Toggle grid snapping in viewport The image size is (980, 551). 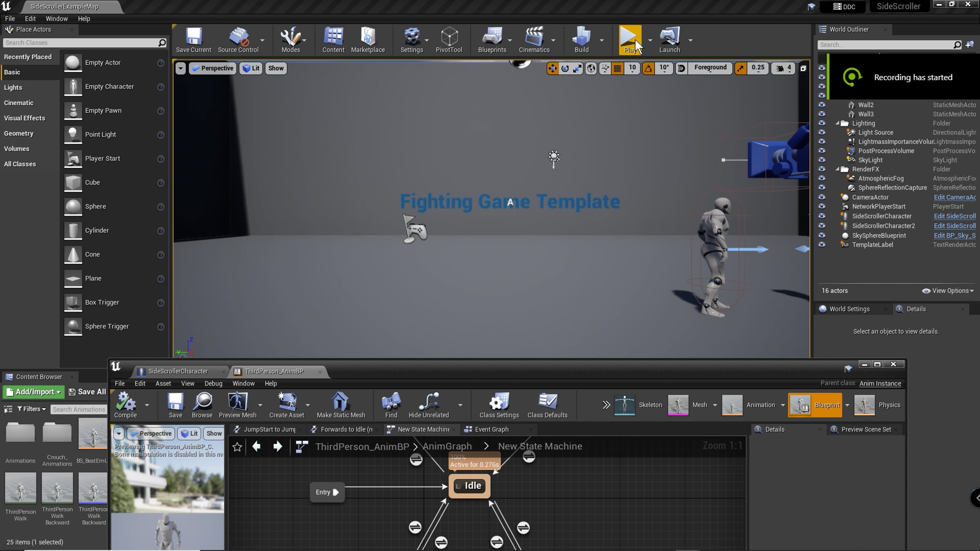coord(617,69)
